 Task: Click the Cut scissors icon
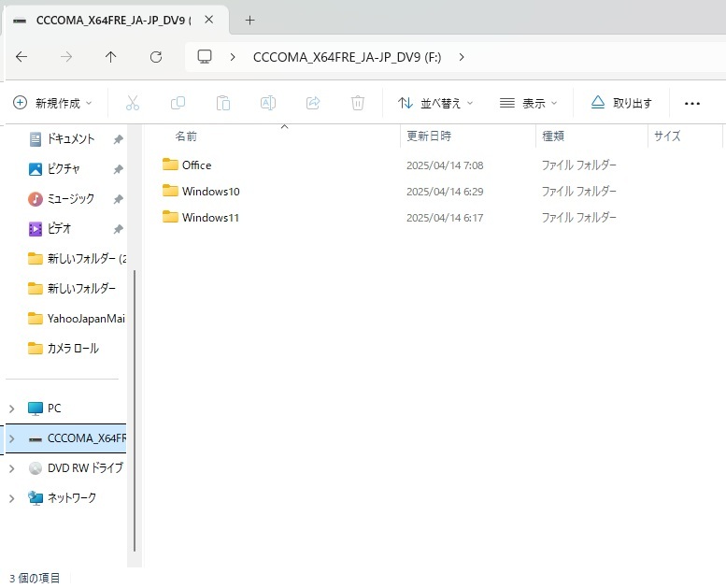pyautogui.click(x=133, y=103)
